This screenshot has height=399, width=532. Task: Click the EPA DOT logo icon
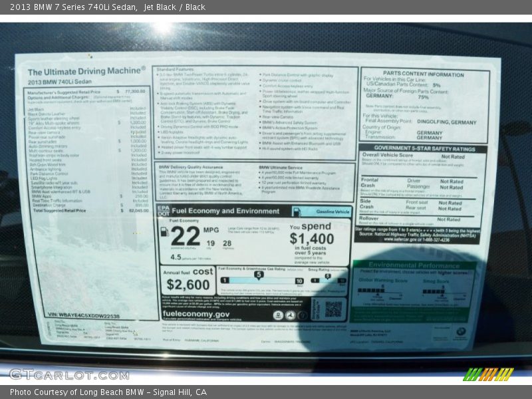pos(162,211)
